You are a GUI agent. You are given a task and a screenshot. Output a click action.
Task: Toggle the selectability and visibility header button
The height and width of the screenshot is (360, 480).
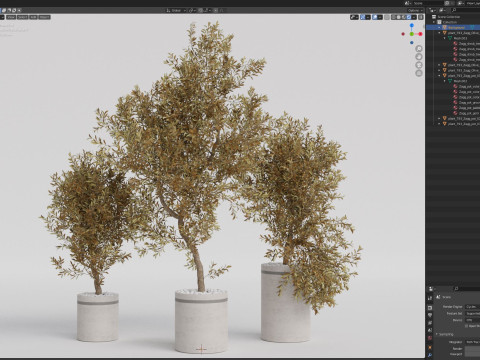(x=355, y=17)
